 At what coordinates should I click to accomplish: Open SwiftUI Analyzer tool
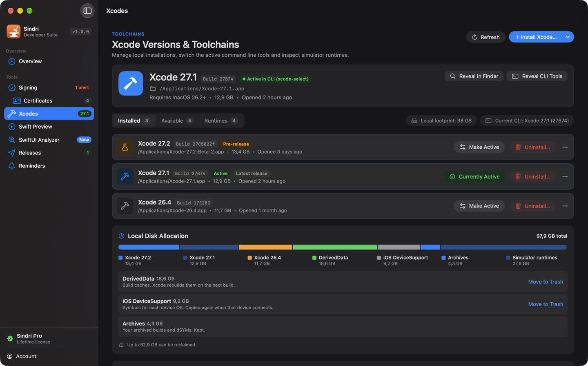point(49,140)
